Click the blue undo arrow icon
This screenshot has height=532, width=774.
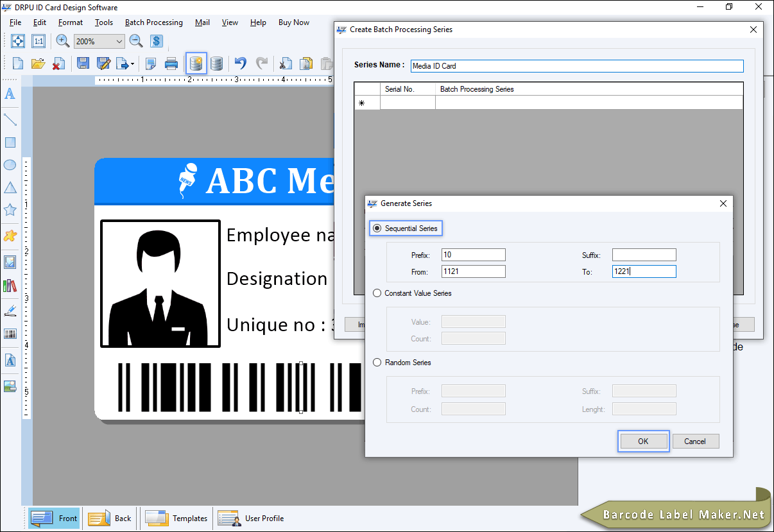click(x=241, y=64)
